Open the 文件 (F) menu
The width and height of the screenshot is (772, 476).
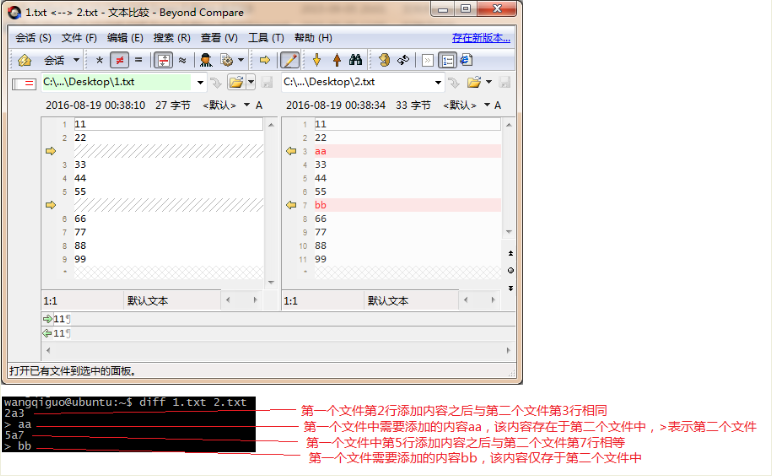point(79,38)
